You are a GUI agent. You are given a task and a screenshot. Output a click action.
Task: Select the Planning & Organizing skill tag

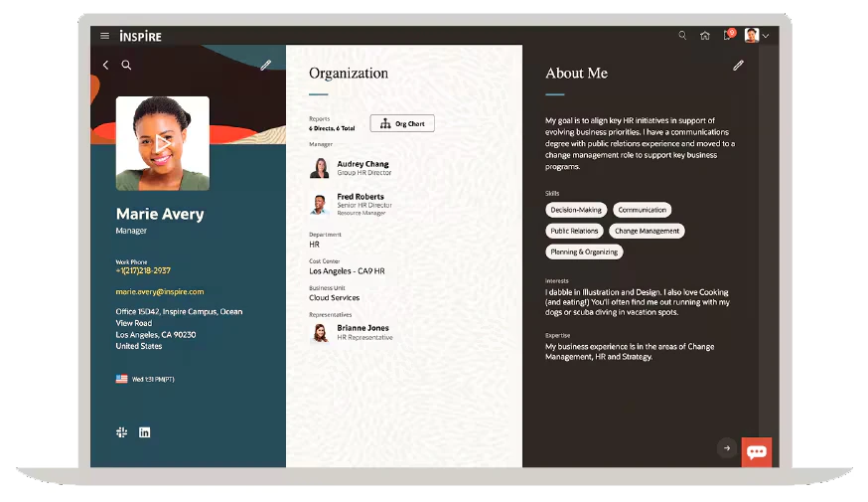pyautogui.click(x=584, y=252)
